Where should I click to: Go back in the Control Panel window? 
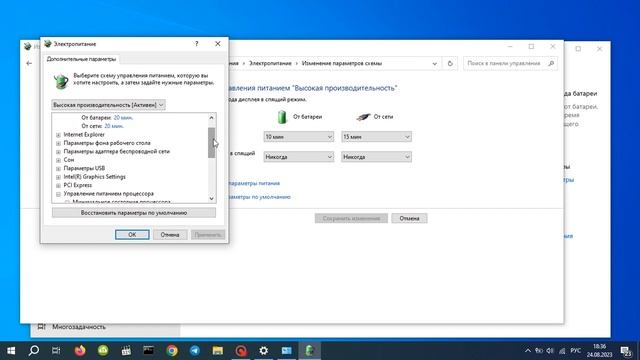click(x=29, y=63)
